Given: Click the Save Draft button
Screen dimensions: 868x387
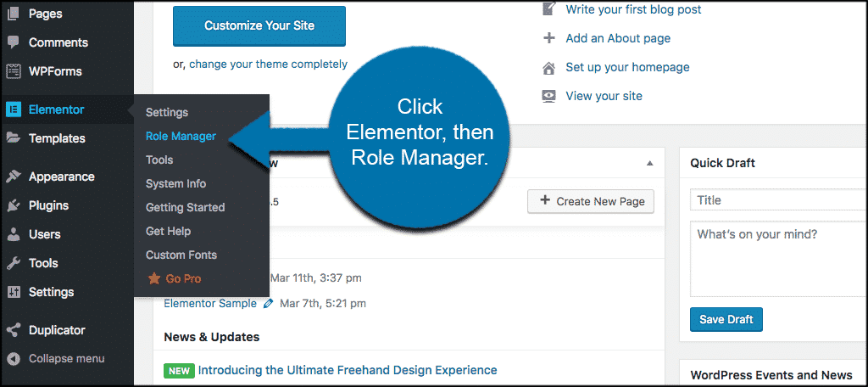Looking at the screenshot, I should (726, 319).
